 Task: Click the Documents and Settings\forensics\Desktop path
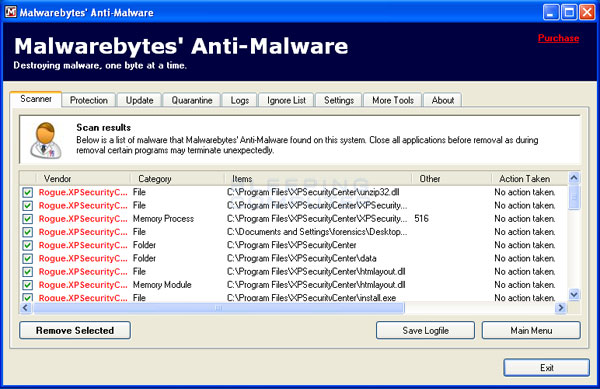[317, 232]
